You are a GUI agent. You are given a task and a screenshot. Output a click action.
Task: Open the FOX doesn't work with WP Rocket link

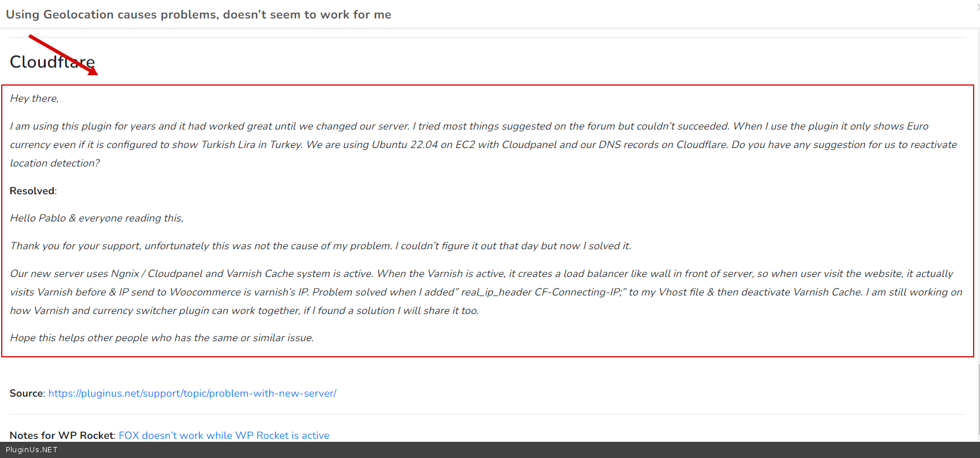[224, 435]
